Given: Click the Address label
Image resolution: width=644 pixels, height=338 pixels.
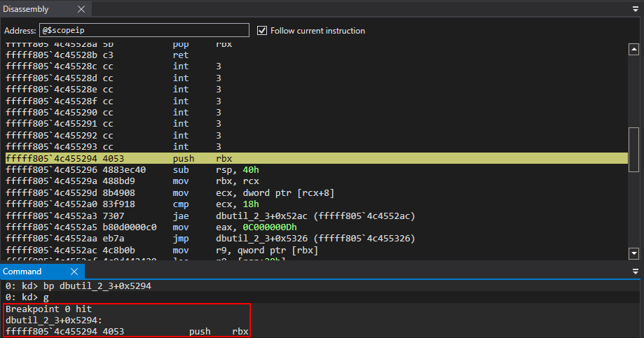Looking at the screenshot, I should coord(20,31).
